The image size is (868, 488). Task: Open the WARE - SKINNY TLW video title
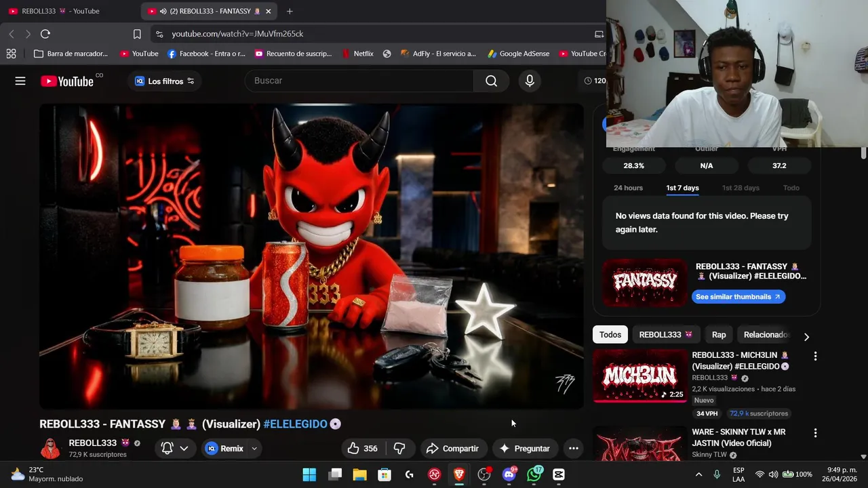[x=738, y=437]
